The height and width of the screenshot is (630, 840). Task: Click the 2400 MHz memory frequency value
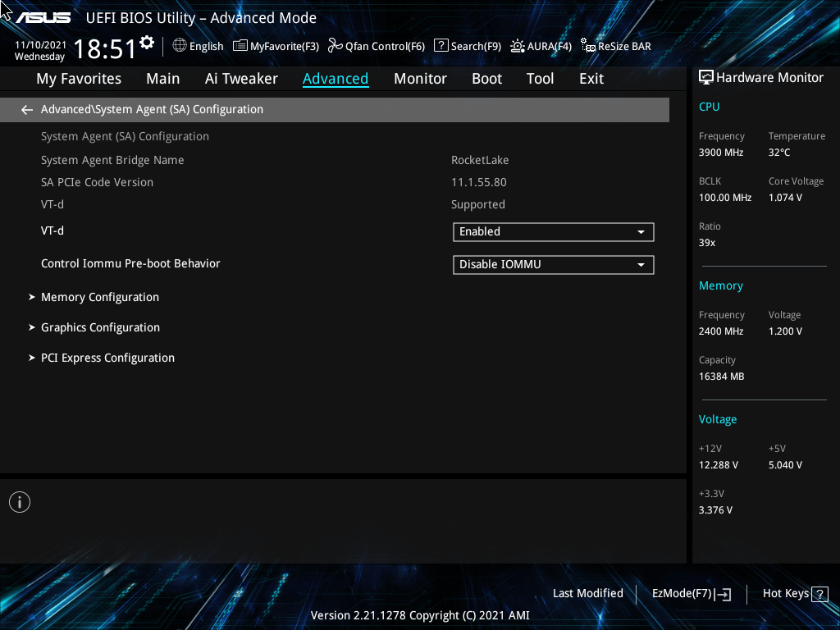click(720, 331)
